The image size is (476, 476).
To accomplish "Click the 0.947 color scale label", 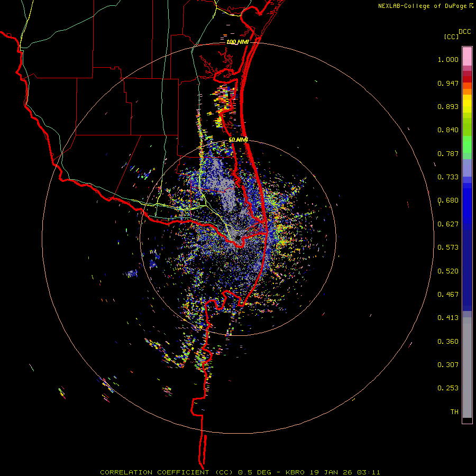I will pos(448,83).
